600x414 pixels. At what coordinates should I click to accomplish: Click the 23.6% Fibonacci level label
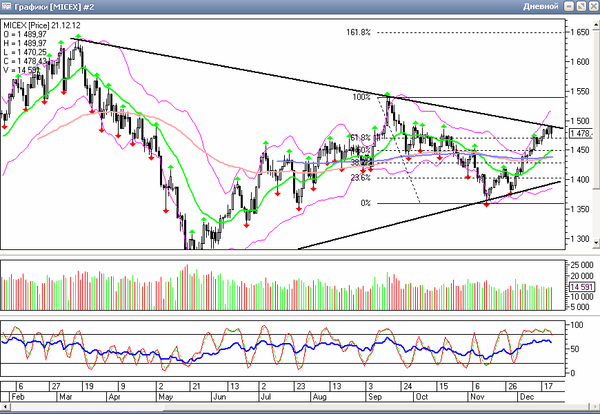[x=360, y=178]
